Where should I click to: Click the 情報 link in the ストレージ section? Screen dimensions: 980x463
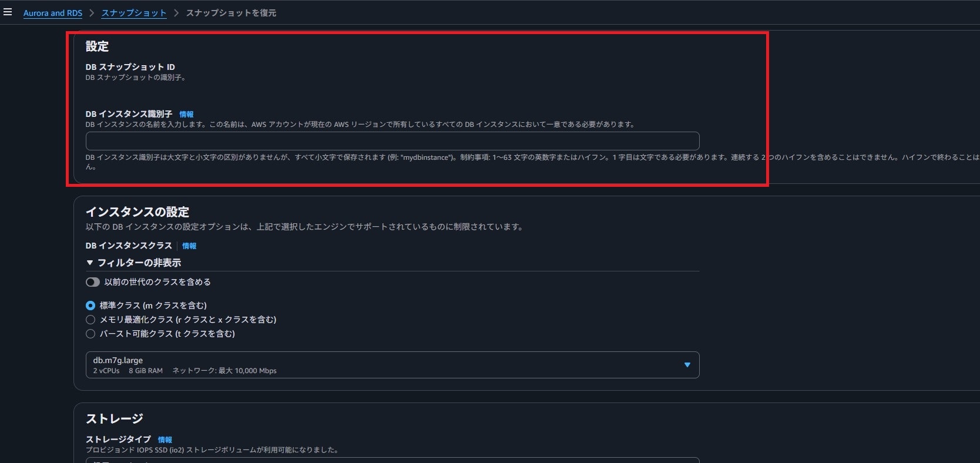click(165, 439)
